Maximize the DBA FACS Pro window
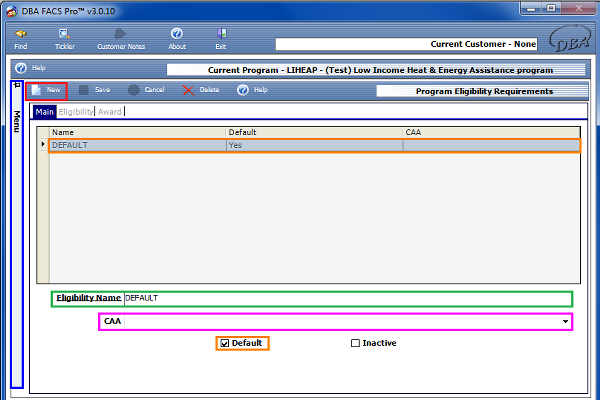 pyautogui.click(x=551, y=8)
